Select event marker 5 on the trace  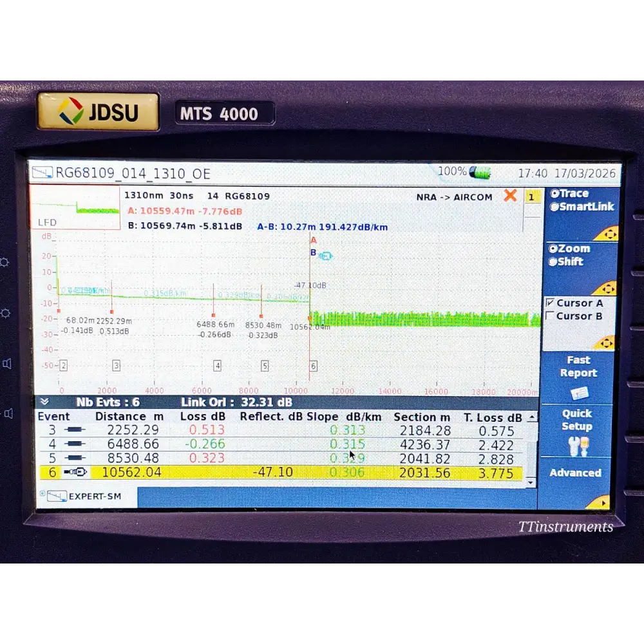coord(265,366)
